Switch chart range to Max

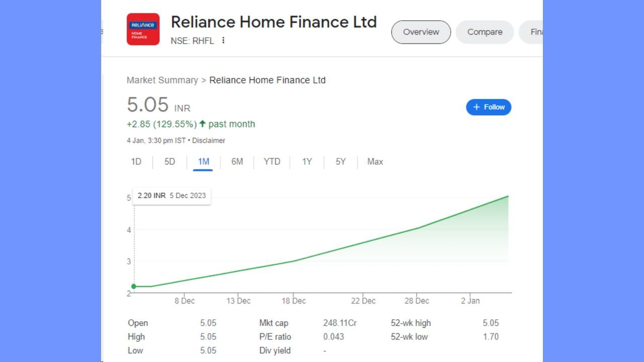click(375, 161)
